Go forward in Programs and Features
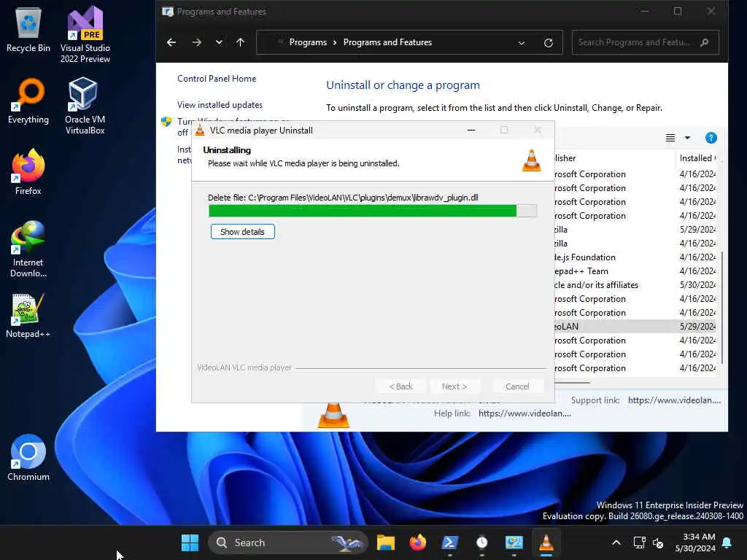Viewport: 747px width, 560px height. 197,42
